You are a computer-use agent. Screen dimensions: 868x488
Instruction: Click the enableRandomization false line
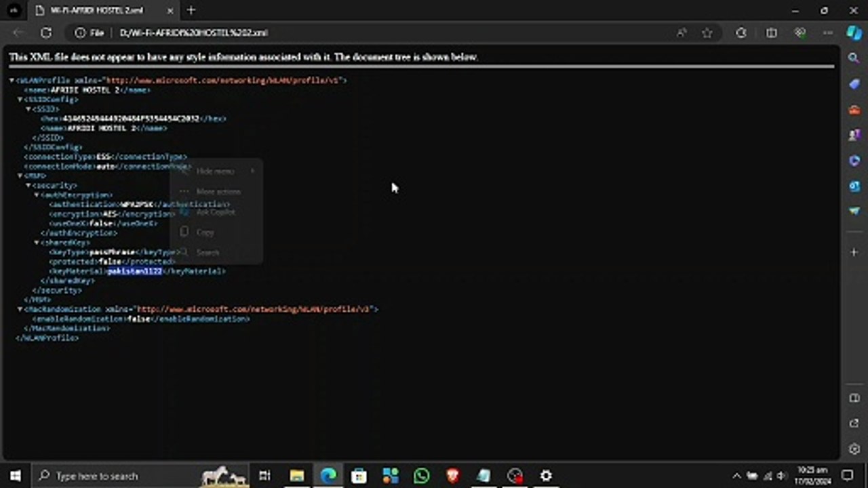[141, 319]
